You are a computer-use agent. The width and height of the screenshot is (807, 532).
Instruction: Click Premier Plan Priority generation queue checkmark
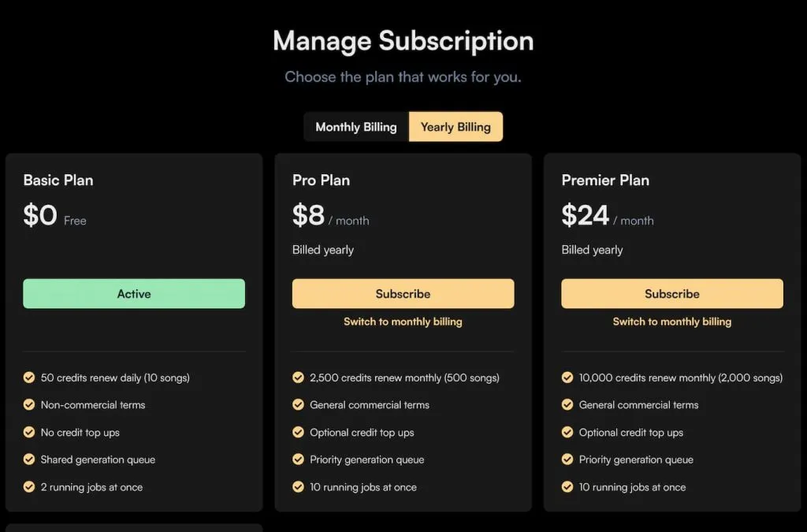567,459
